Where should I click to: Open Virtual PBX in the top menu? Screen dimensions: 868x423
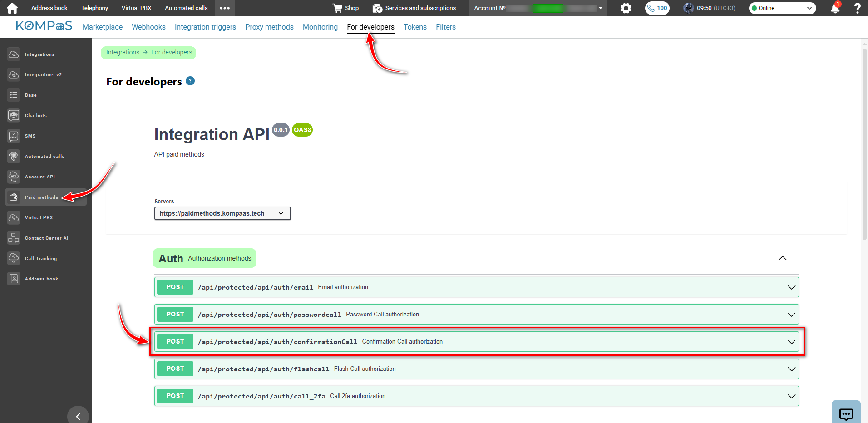pyautogui.click(x=136, y=8)
